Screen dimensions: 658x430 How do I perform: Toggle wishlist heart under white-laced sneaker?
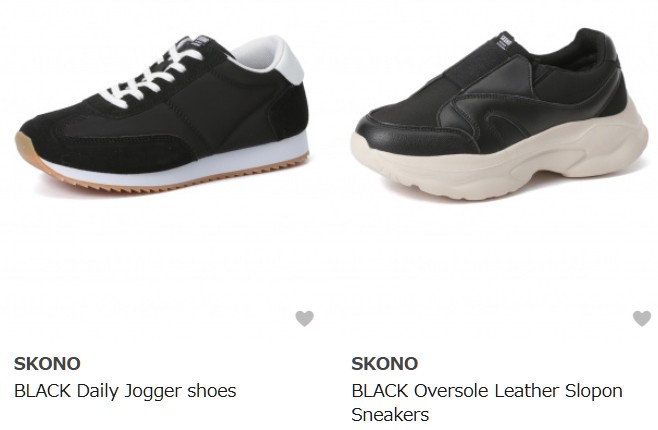304,318
